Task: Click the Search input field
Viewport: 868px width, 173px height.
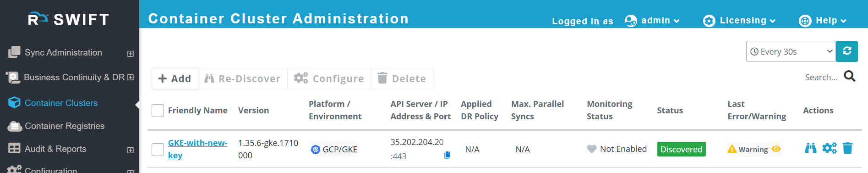Action: coord(821,78)
